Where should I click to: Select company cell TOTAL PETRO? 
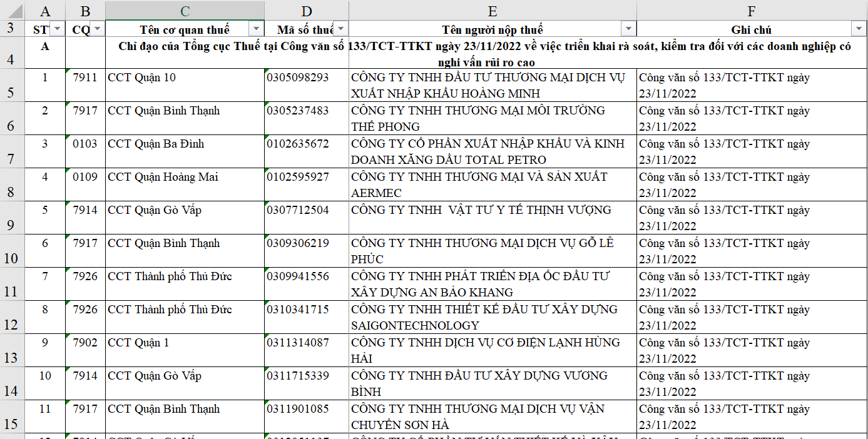493,152
